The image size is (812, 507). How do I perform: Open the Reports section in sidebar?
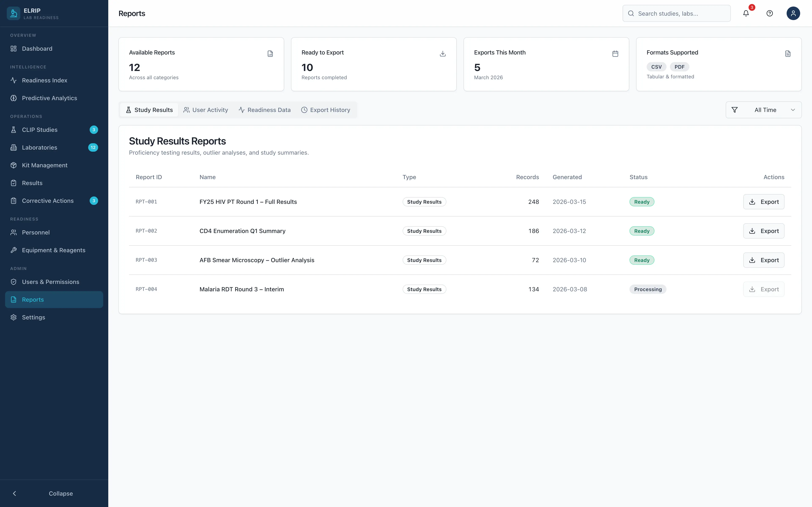click(x=33, y=299)
